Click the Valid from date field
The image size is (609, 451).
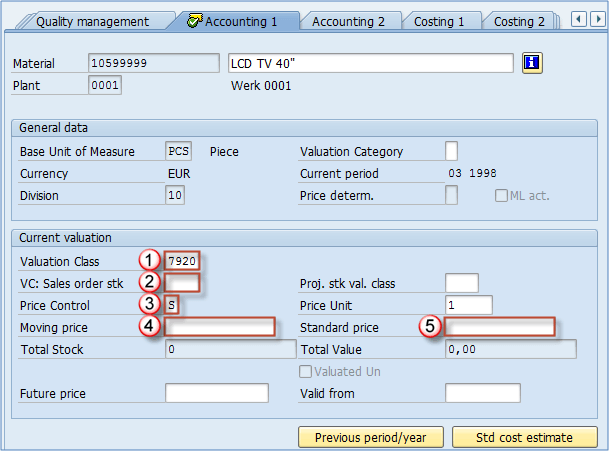click(x=482, y=394)
